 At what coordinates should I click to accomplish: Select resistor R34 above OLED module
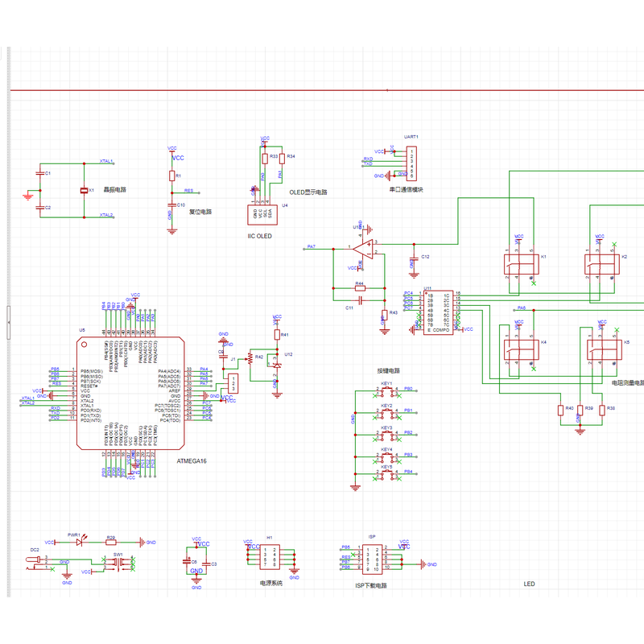click(283, 159)
